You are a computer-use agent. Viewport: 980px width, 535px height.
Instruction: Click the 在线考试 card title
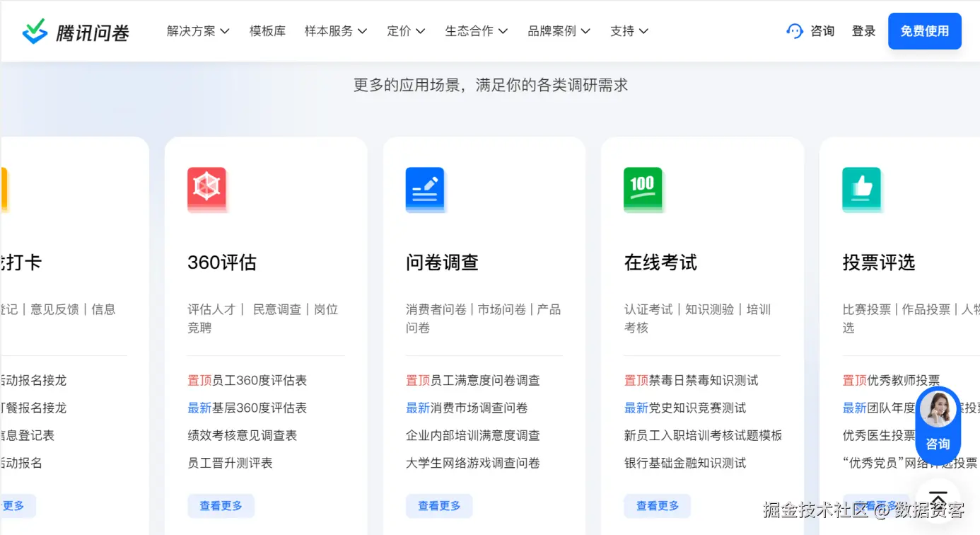pos(661,263)
